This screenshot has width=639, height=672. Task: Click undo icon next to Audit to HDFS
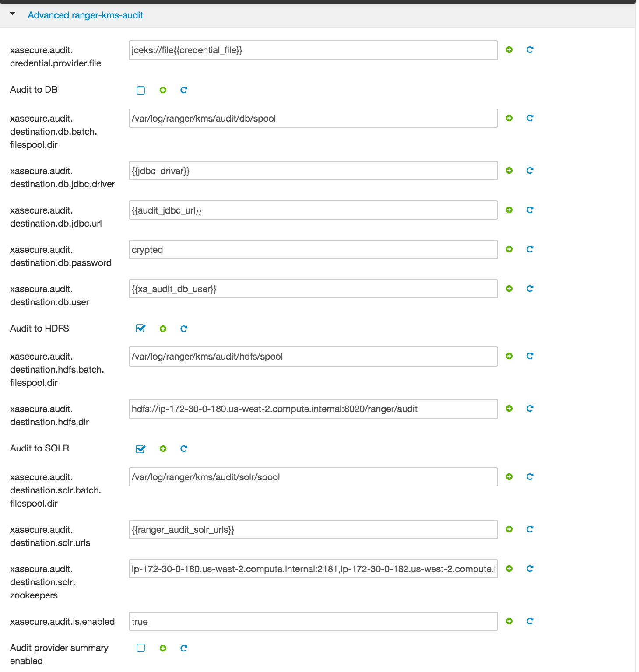[184, 329]
